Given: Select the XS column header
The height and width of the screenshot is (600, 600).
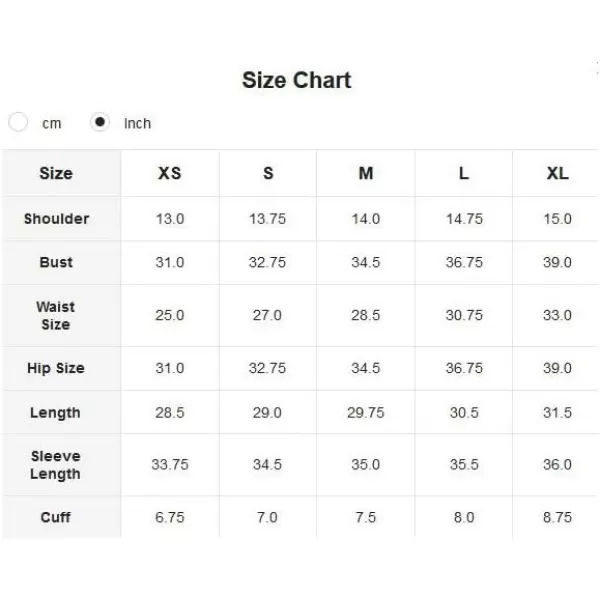Looking at the screenshot, I should click(x=170, y=173).
